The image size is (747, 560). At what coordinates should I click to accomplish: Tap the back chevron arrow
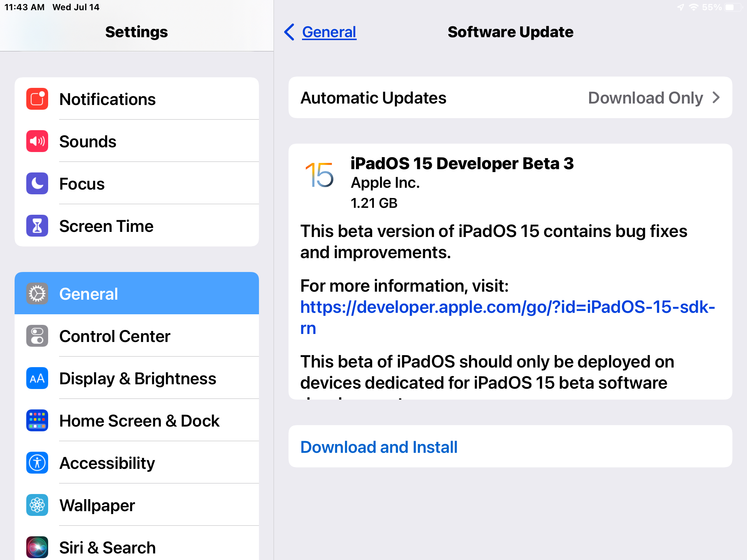pyautogui.click(x=289, y=32)
